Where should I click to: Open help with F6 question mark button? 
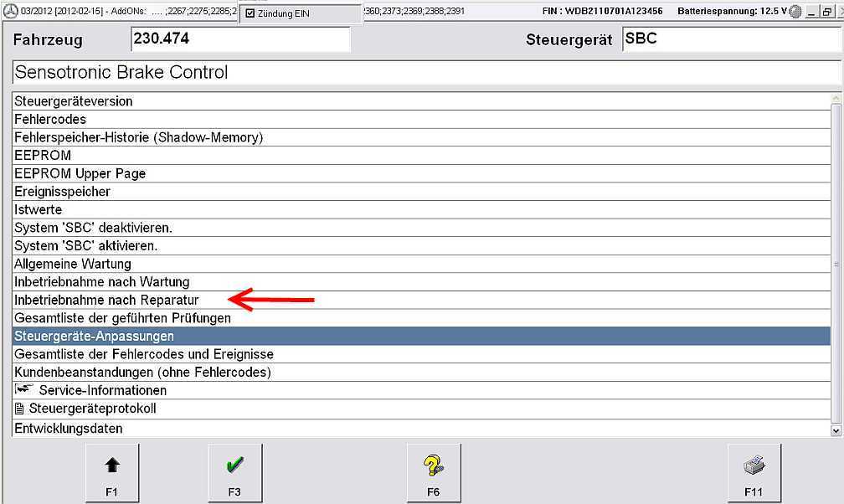[x=433, y=473]
